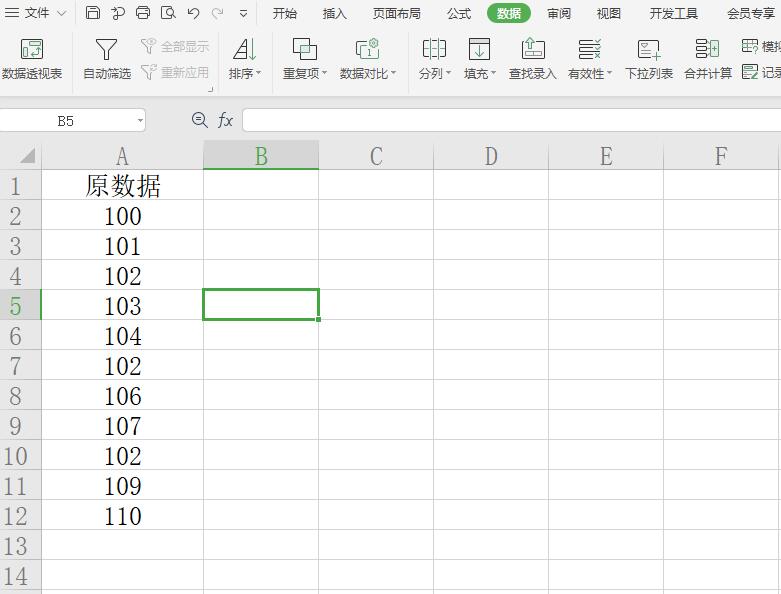The image size is (781, 594).
Task: Open the 公式 formulas tab
Action: click(459, 13)
